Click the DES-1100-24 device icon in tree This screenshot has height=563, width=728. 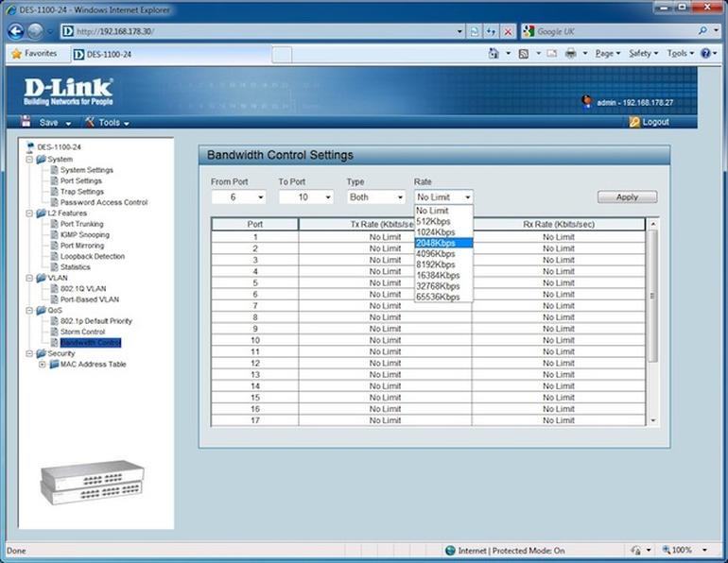(x=30, y=147)
